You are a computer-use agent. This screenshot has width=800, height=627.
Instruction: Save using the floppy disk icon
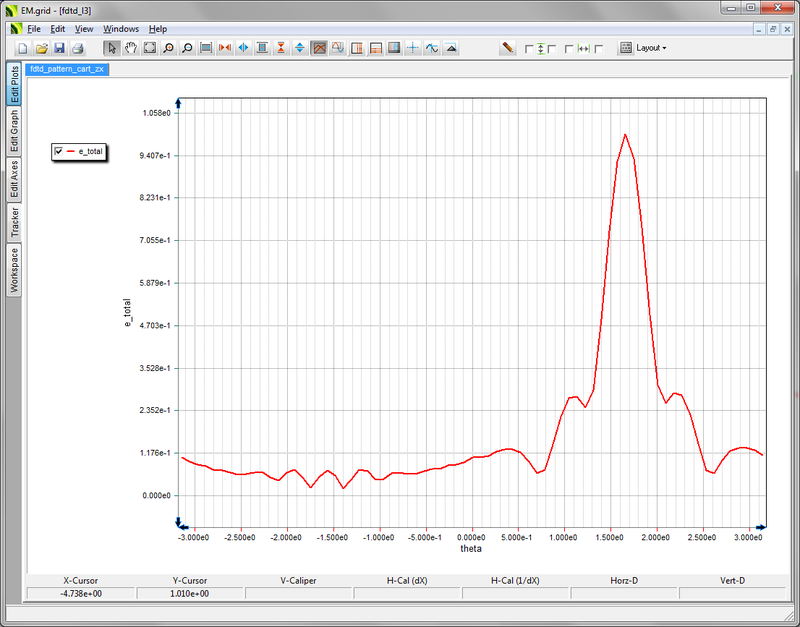(59, 48)
